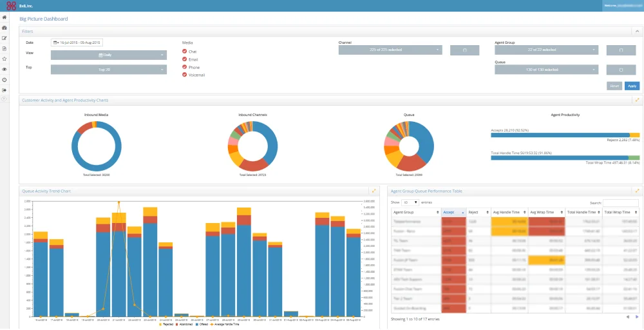The image size is (644, 330).
Task: Collapse the Filters panel chevron
Action: tap(637, 31)
